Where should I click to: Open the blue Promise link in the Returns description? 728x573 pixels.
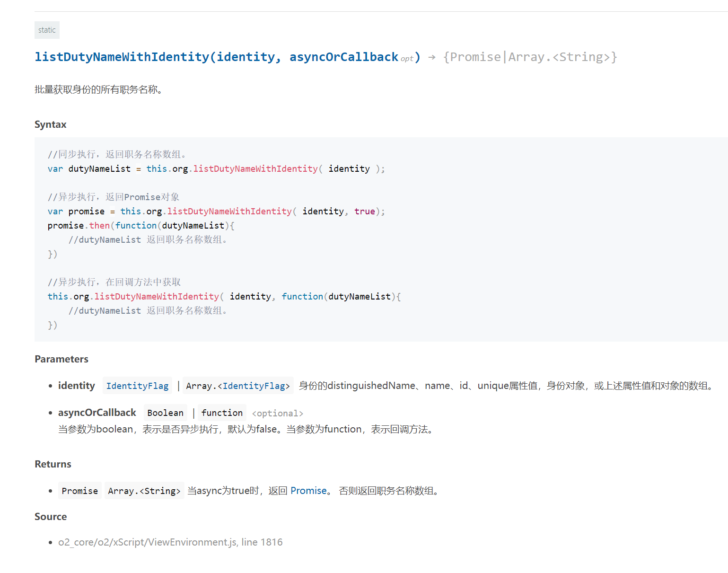[x=308, y=491]
